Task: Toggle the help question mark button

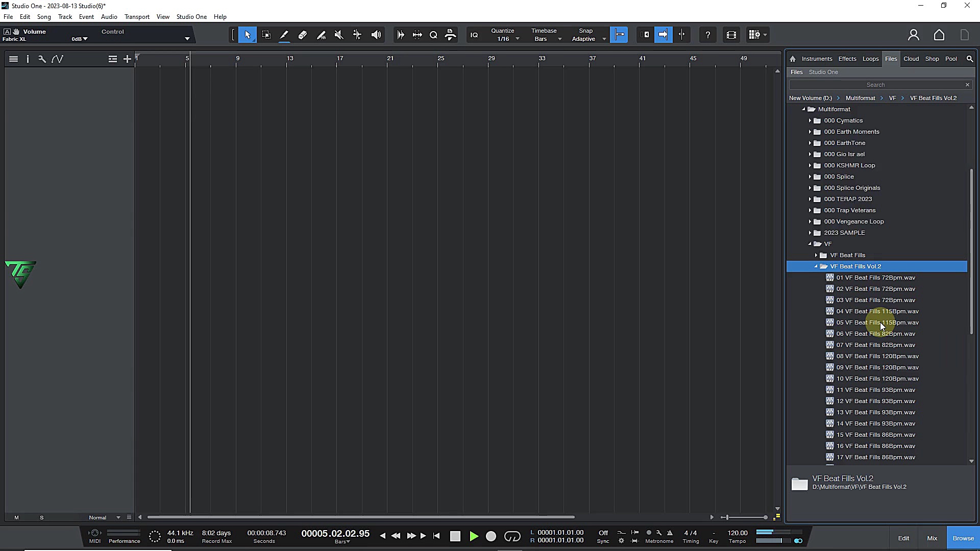Action: click(x=708, y=35)
